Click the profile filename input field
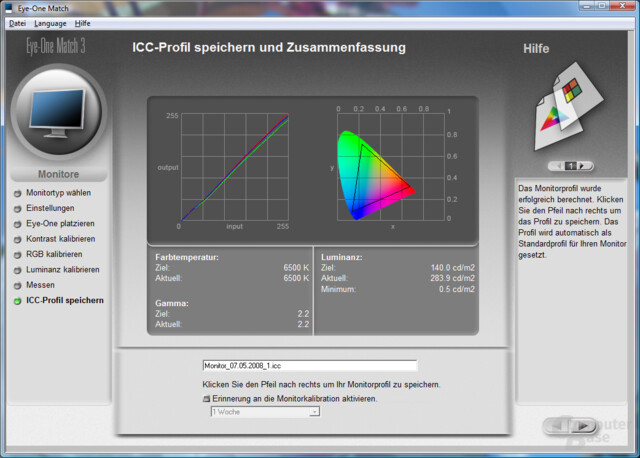This screenshot has width=640, height=458. click(x=310, y=365)
